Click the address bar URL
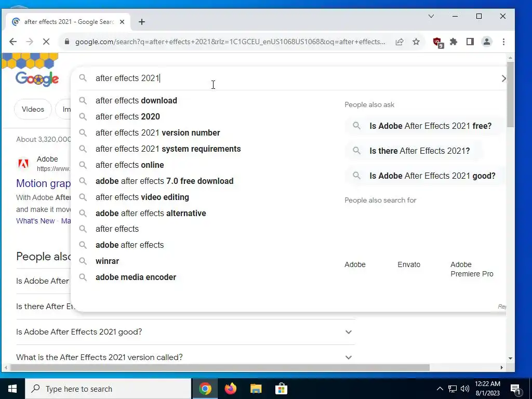This screenshot has width=532, height=399. point(230,42)
